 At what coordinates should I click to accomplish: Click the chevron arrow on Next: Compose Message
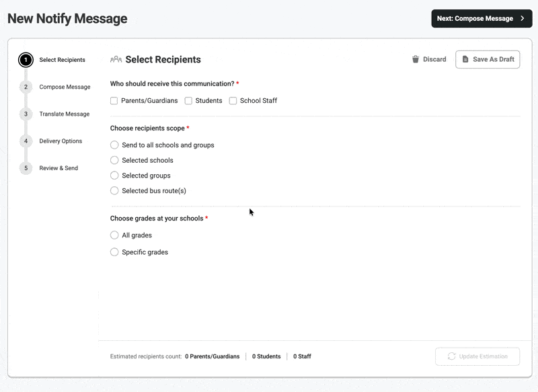523,19
